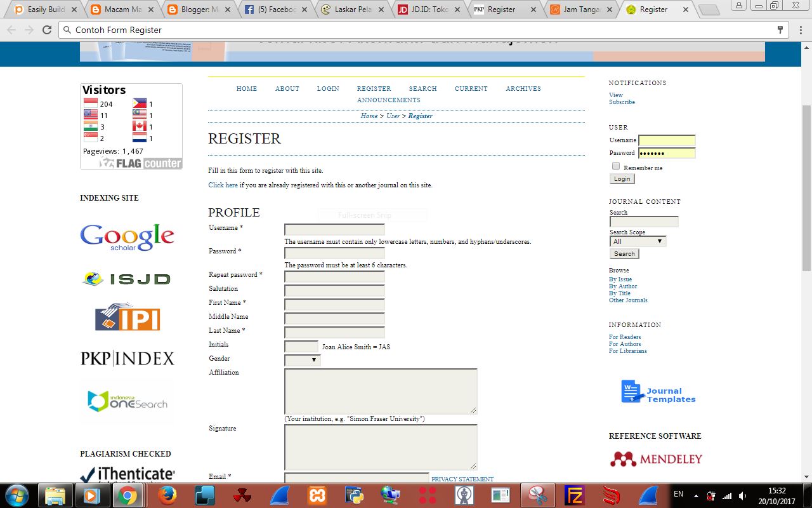Screen dimensions: 812x508
Task: Click the Login button
Action: point(622,179)
